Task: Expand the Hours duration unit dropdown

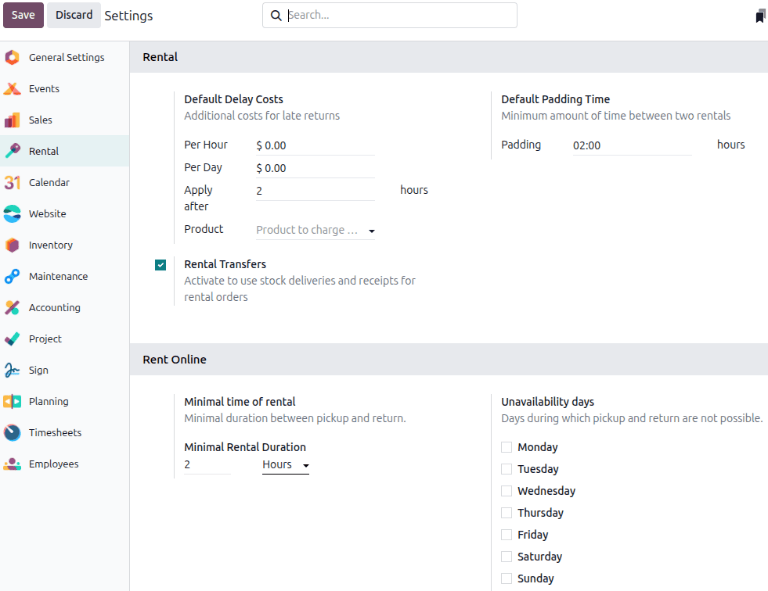Action: (285, 465)
